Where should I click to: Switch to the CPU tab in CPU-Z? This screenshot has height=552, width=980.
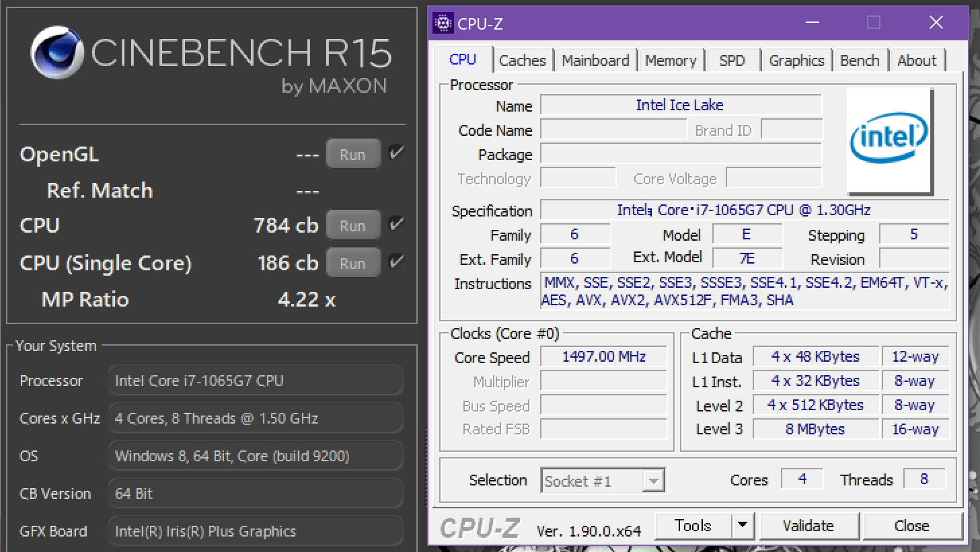pos(463,59)
